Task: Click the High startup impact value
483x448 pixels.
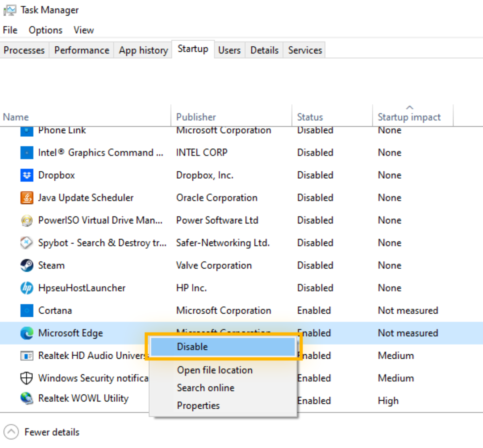Action: click(x=388, y=401)
